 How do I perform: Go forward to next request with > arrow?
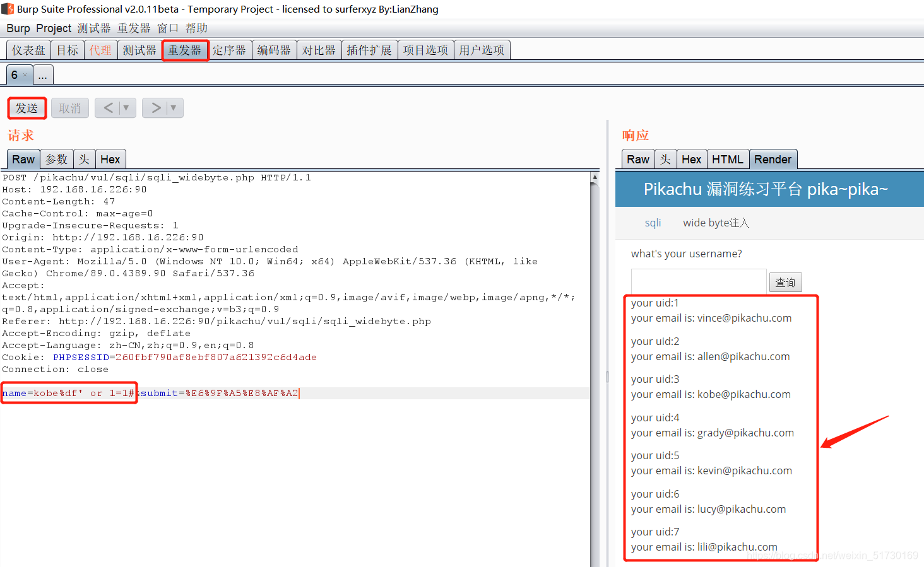pos(156,108)
